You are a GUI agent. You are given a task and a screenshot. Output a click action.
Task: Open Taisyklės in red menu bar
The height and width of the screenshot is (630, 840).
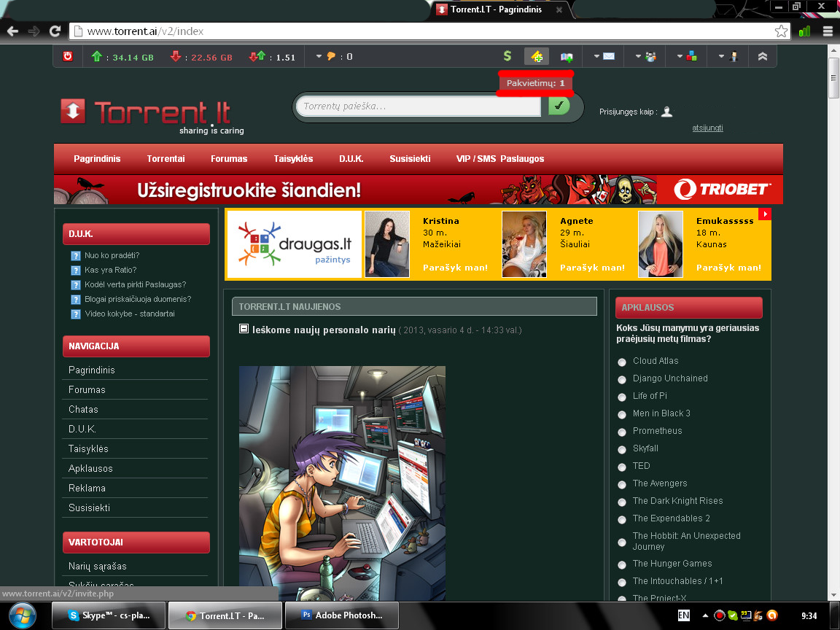click(293, 158)
